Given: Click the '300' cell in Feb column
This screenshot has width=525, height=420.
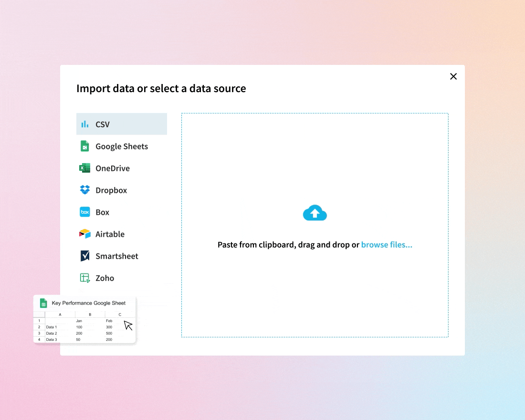Looking at the screenshot, I should pos(109,327).
